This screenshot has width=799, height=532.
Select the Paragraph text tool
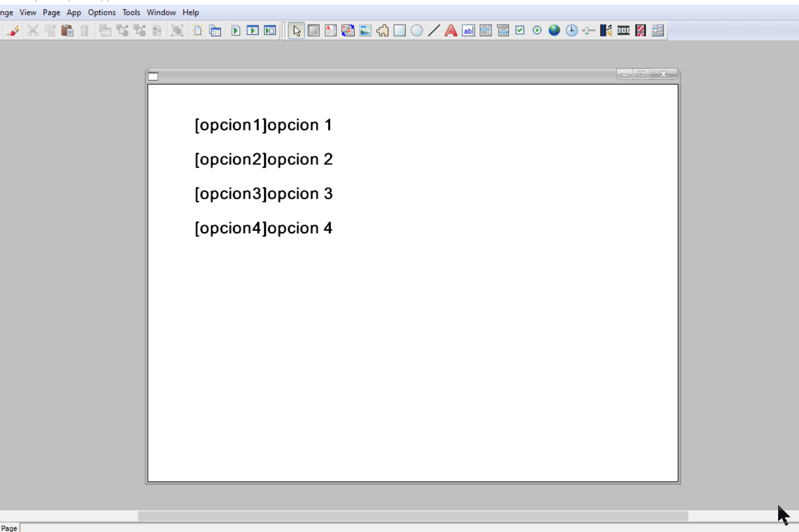point(331,30)
